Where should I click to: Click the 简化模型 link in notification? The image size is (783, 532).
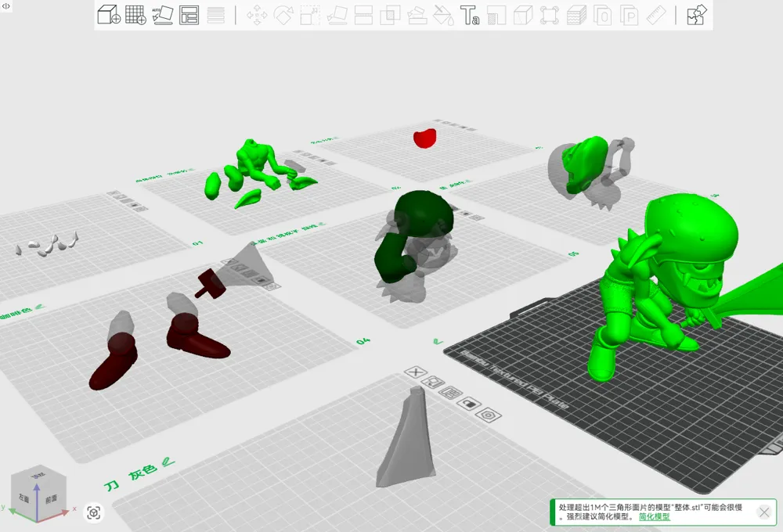coord(655,517)
